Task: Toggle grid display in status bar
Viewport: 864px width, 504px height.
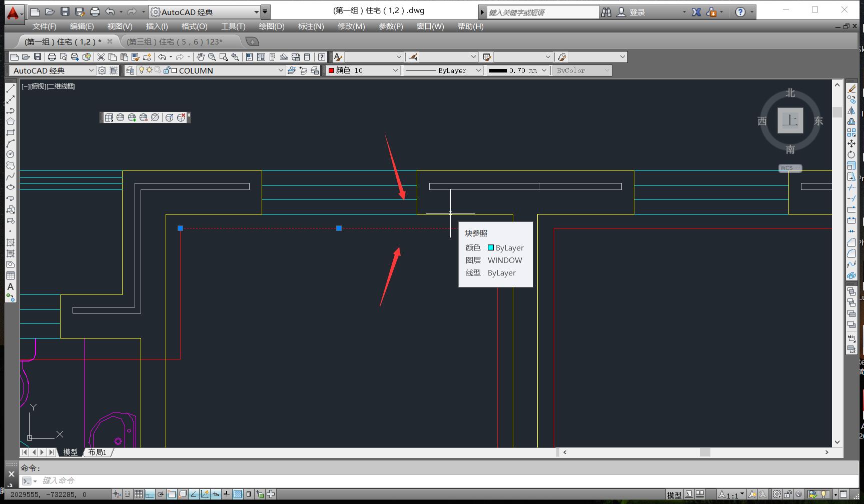Action: (x=139, y=494)
